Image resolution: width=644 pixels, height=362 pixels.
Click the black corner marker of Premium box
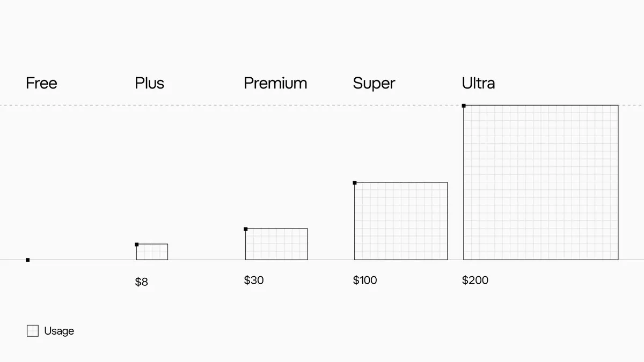tap(246, 229)
